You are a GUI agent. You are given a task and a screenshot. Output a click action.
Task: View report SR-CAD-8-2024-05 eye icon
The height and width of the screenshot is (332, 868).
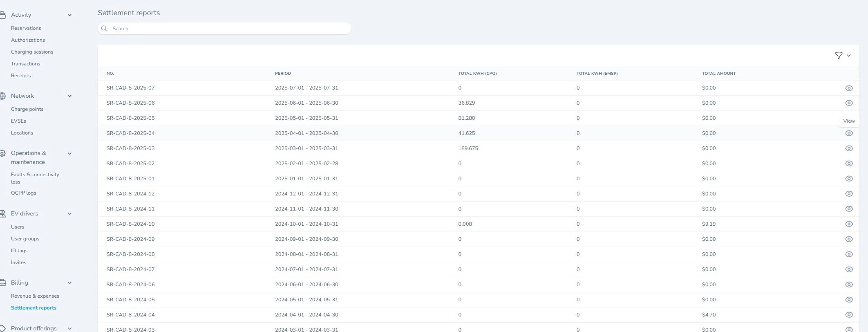(849, 300)
